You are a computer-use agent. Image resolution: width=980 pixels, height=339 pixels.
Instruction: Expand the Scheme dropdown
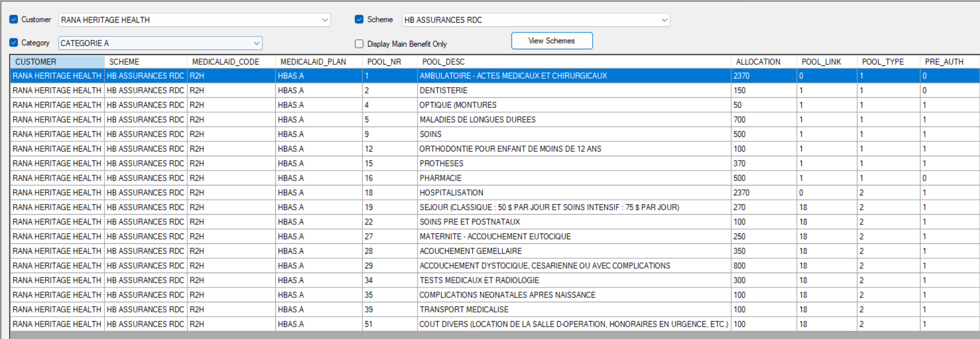coord(664,20)
